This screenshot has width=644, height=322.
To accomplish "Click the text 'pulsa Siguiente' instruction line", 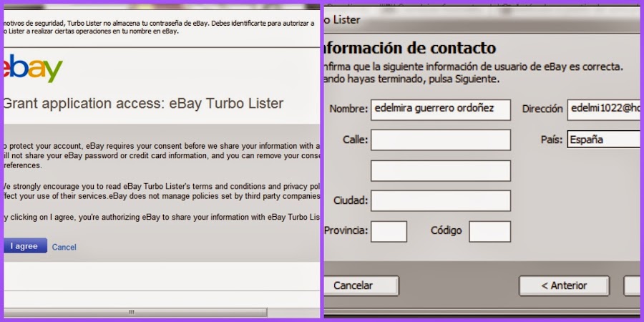I will tap(412, 79).
